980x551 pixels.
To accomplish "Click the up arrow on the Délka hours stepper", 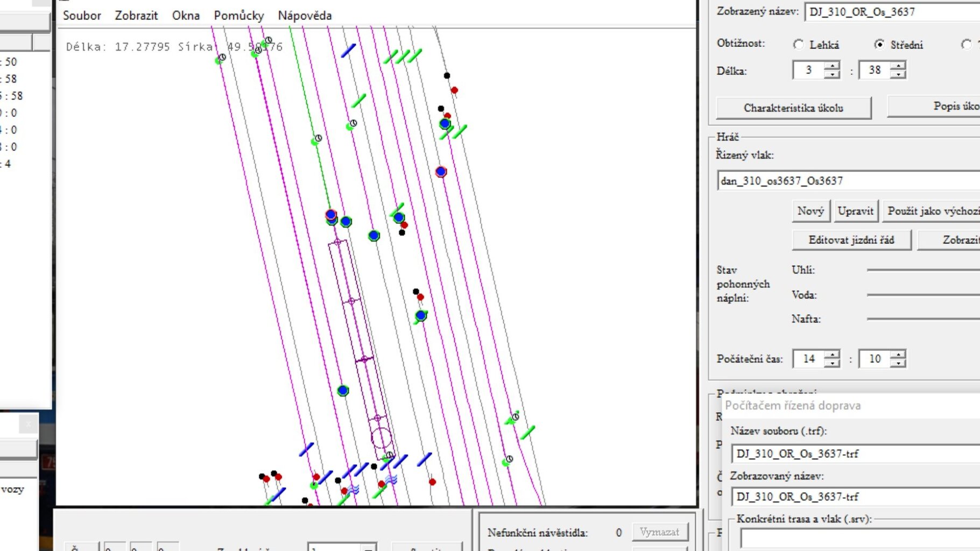I will pyautogui.click(x=833, y=66).
